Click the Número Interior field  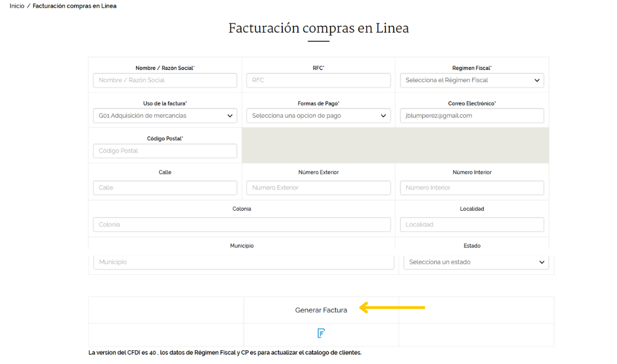point(471,188)
